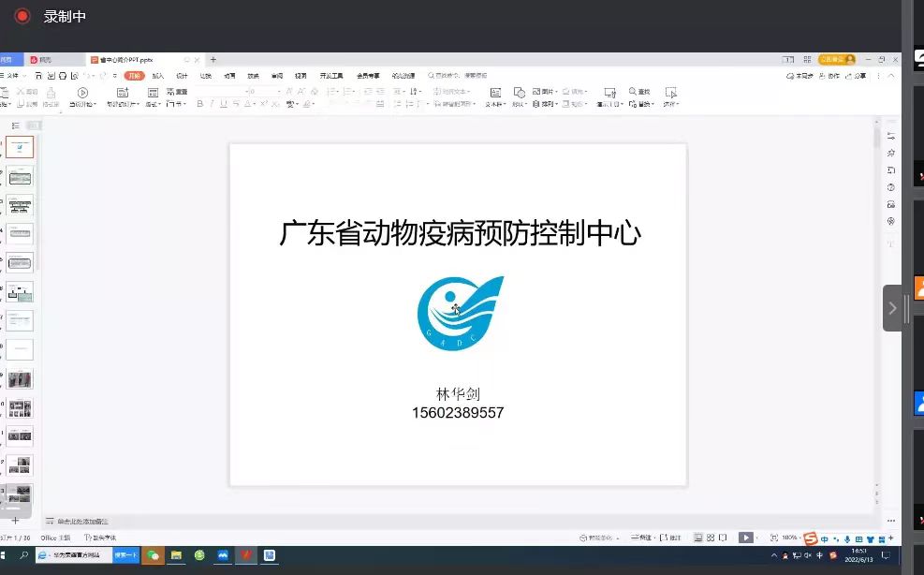Expand the recording side panel arrow

click(x=893, y=308)
